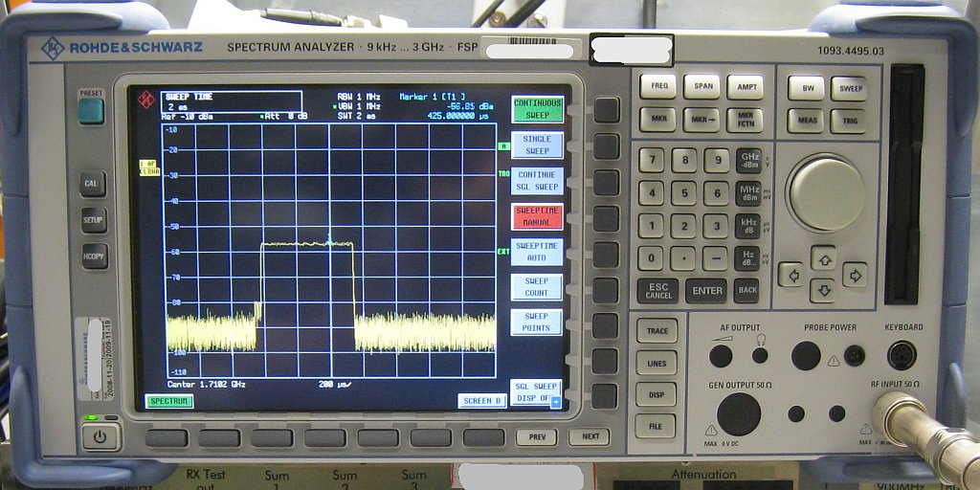Open the FREQ menu key
The image size is (980, 490).
[x=658, y=86]
